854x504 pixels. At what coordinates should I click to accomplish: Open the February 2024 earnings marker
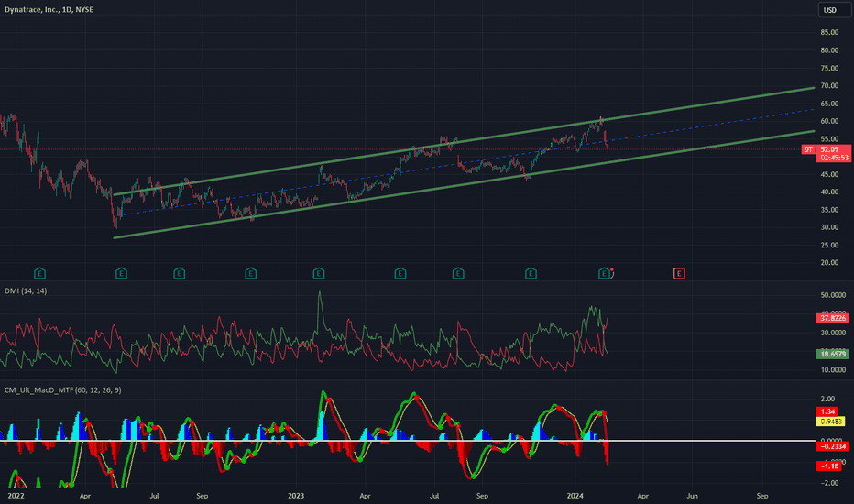coord(604,273)
